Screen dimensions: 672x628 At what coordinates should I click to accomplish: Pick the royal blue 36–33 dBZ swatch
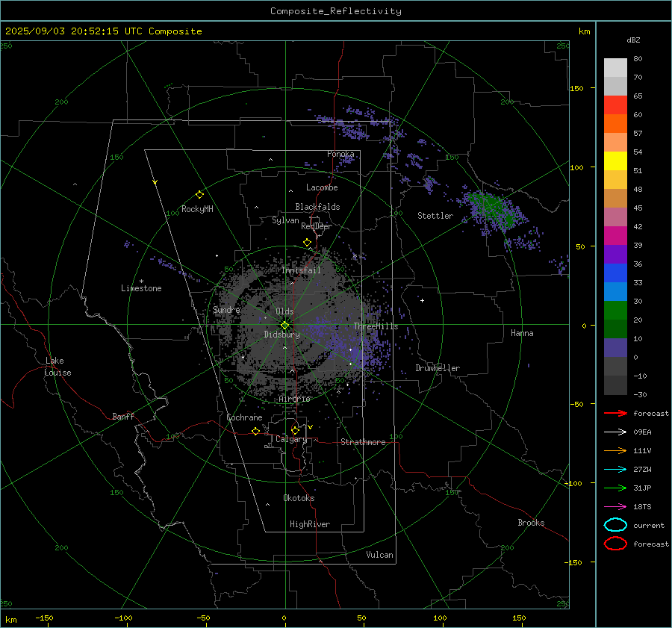click(615, 273)
